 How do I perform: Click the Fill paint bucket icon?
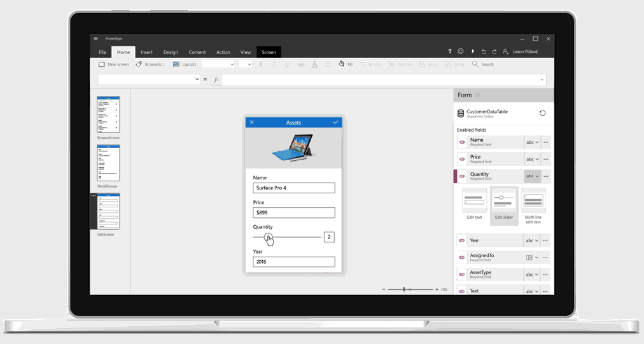coord(342,64)
